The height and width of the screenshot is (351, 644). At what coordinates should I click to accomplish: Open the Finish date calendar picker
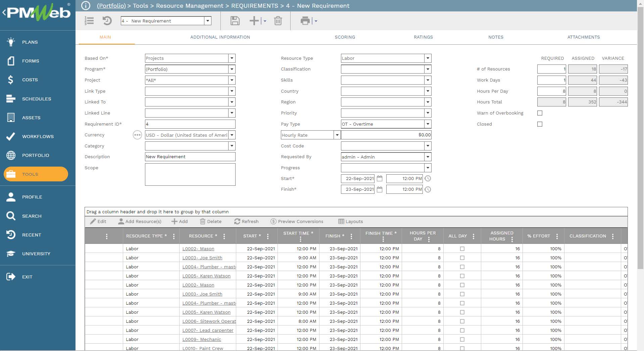(x=380, y=189)
